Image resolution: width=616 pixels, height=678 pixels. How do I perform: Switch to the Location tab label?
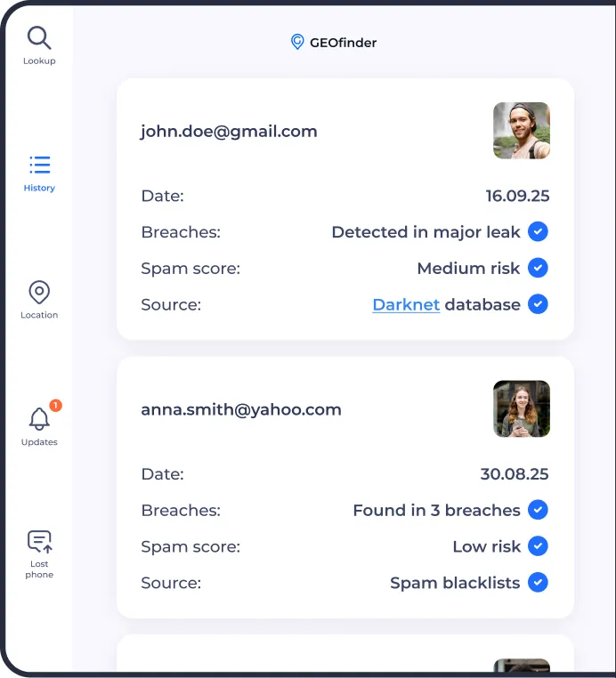(x=39, y=315)
